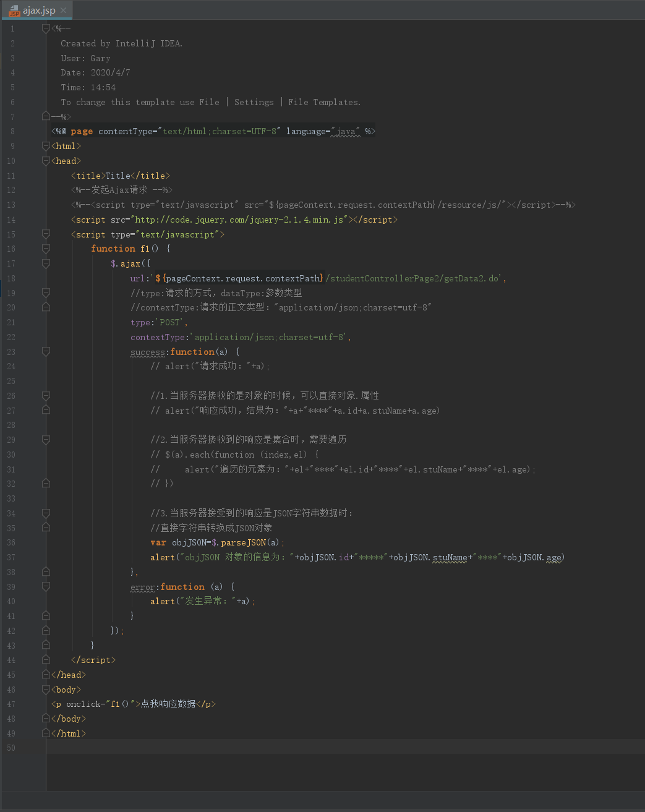Screen dimensions: 645x812
Task: Click the underlined 'stuName' on line 37
Action: coord(450,557)
